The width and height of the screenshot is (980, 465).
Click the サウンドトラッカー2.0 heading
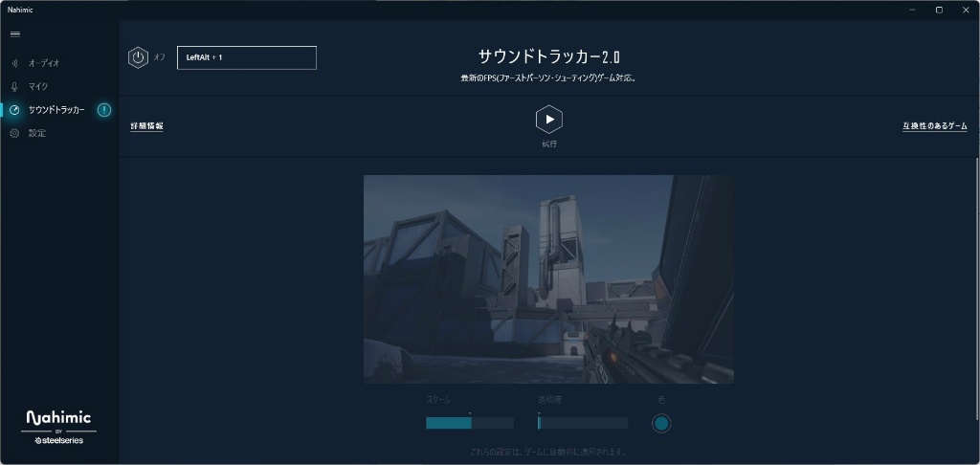(549, 56)
